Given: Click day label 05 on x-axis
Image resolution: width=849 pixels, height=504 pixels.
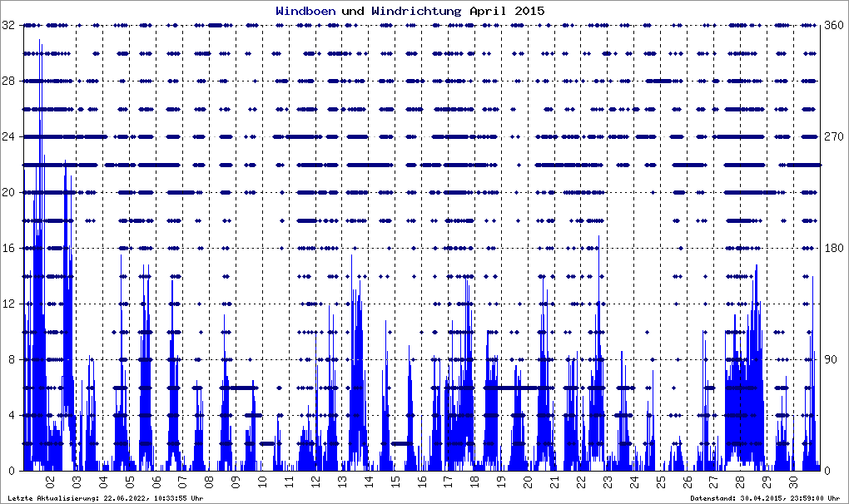Looking at the screenshot, I should click(129, 482).
